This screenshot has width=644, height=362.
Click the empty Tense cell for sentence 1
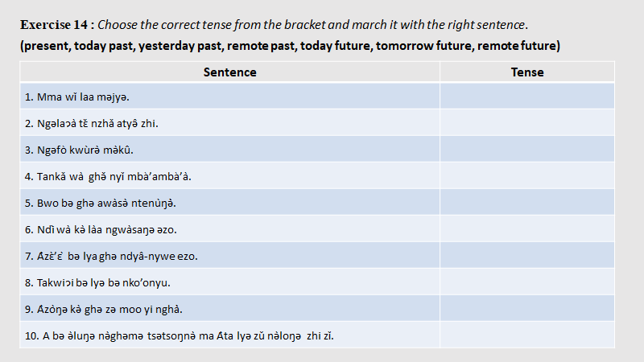click(x=527, y=97)
